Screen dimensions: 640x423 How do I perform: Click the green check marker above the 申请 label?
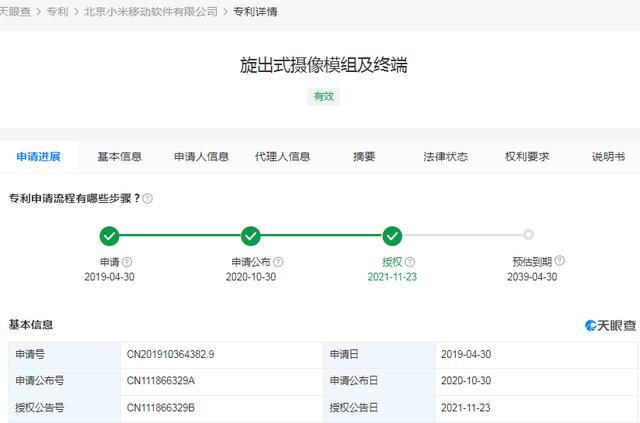click(109, 236)
